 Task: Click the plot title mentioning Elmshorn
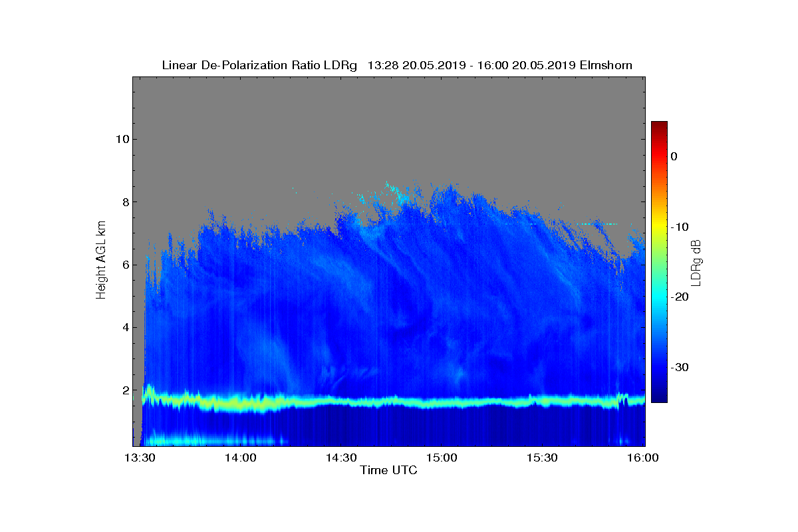[397, 65]
